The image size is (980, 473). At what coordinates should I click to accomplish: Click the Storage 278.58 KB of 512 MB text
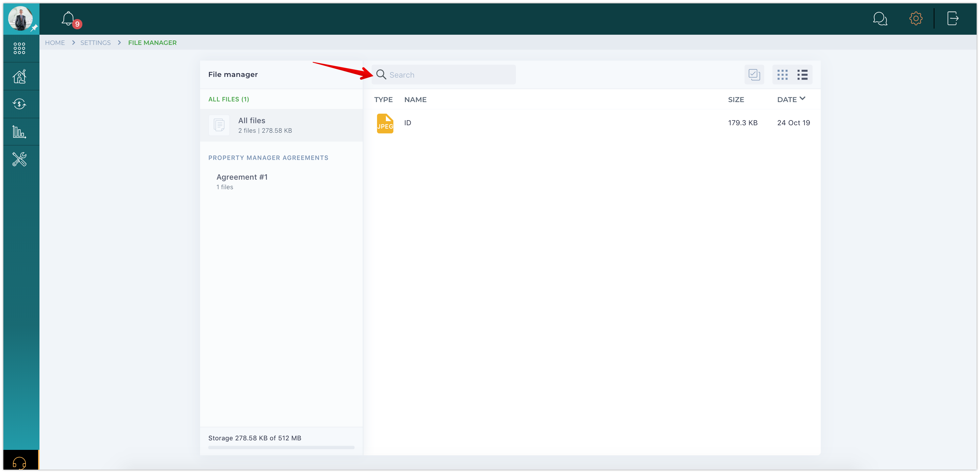click(255, 438)
